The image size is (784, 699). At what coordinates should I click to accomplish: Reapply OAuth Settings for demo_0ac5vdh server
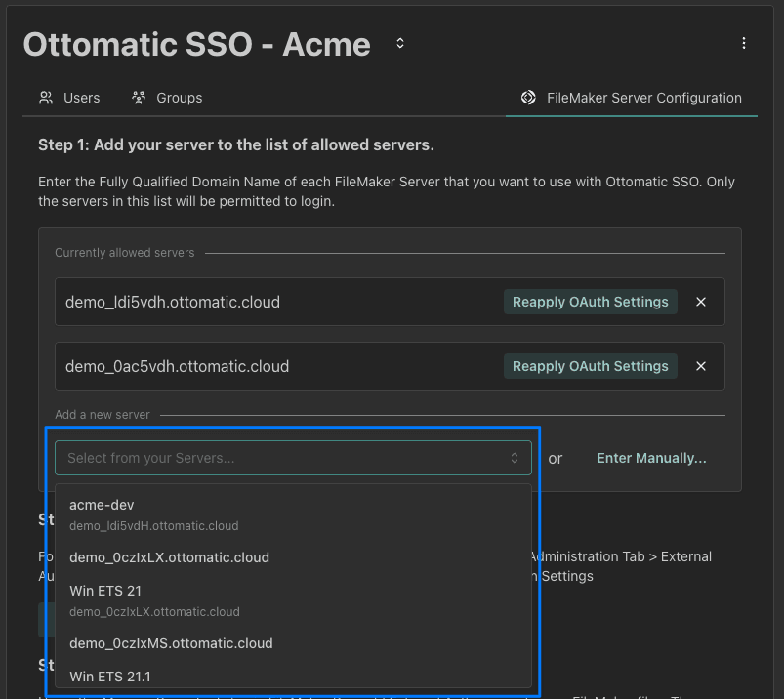coord(590,366)
